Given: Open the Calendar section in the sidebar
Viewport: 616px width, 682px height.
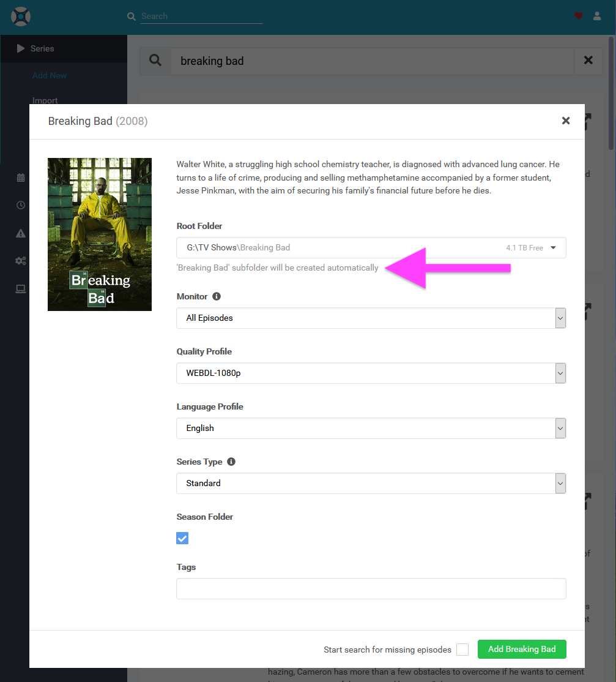Looking at the screenshot, I should (x=20, y=178).
